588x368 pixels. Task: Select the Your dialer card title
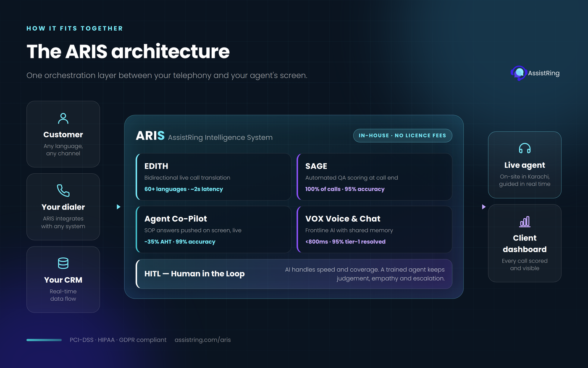click(63, 207)
